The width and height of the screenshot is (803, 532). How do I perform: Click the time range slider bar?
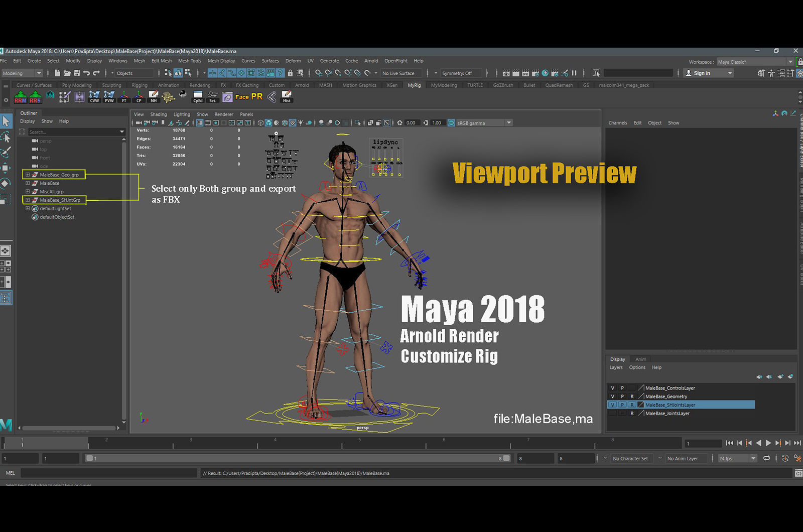298,458
